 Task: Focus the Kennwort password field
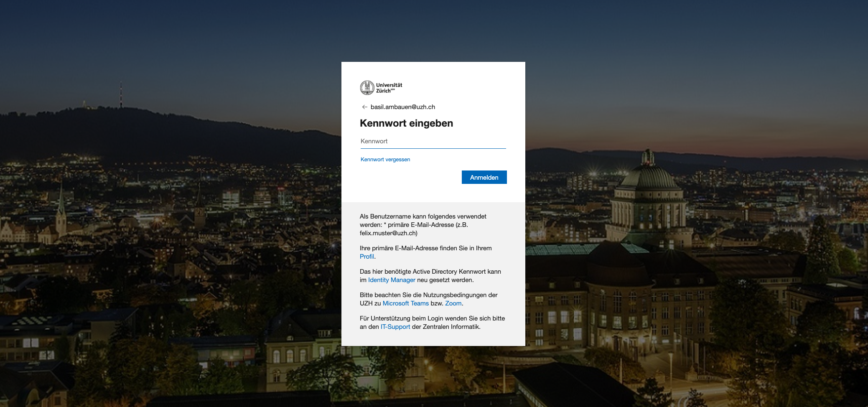[x=433, y=141]
